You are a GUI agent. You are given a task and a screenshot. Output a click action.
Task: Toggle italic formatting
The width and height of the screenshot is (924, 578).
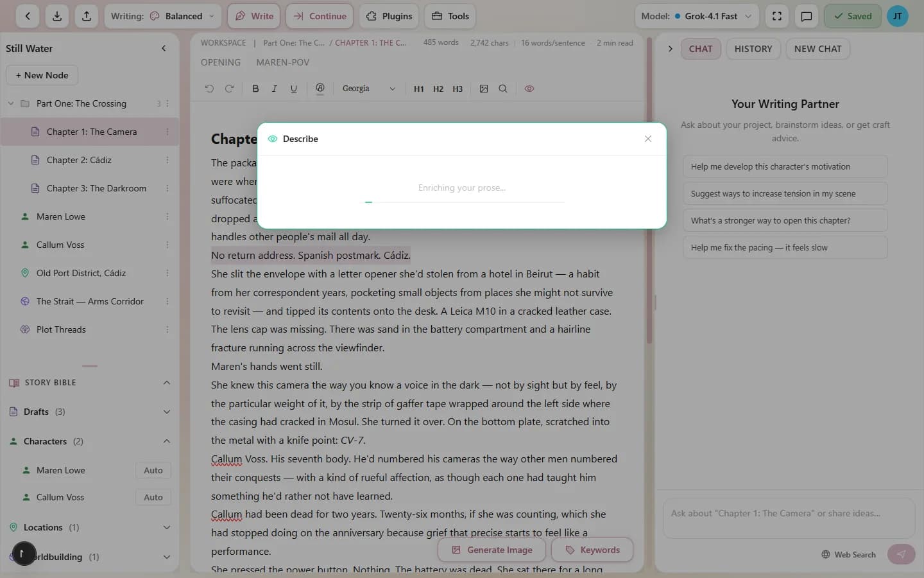tap(274, 89)
